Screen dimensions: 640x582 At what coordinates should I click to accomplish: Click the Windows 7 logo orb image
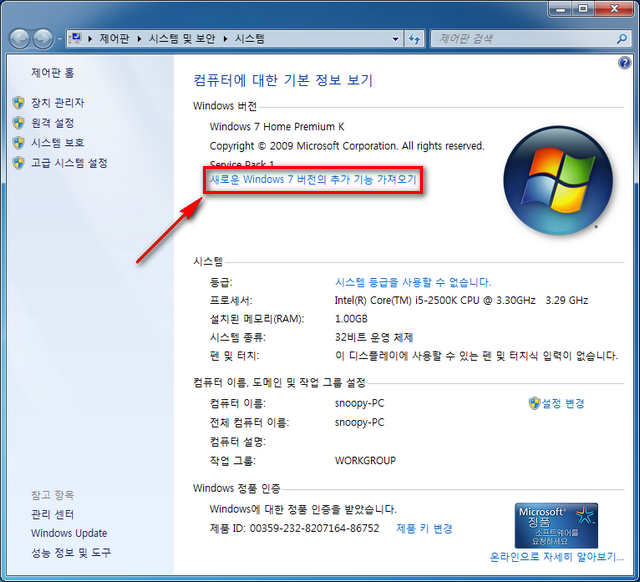point(558,180)
